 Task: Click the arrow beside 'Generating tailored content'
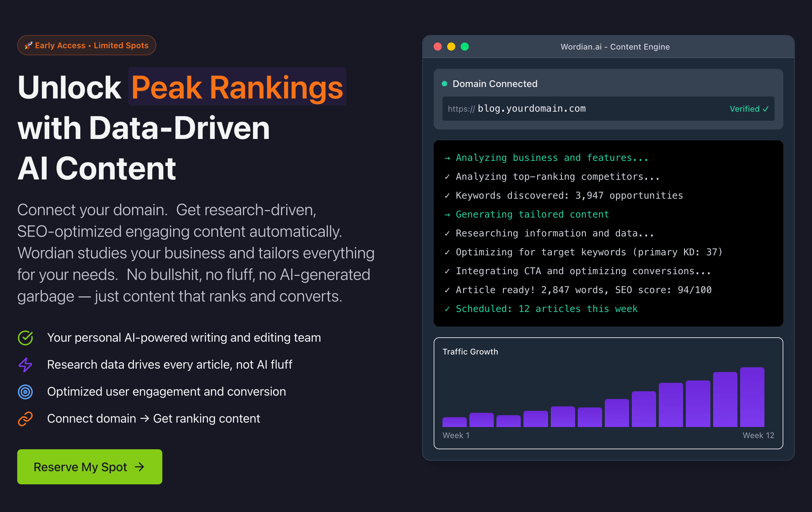(x=448, y=214)
